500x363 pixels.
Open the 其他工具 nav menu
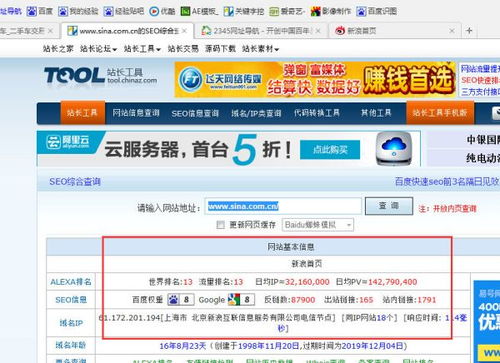click(x=376, y=113)
